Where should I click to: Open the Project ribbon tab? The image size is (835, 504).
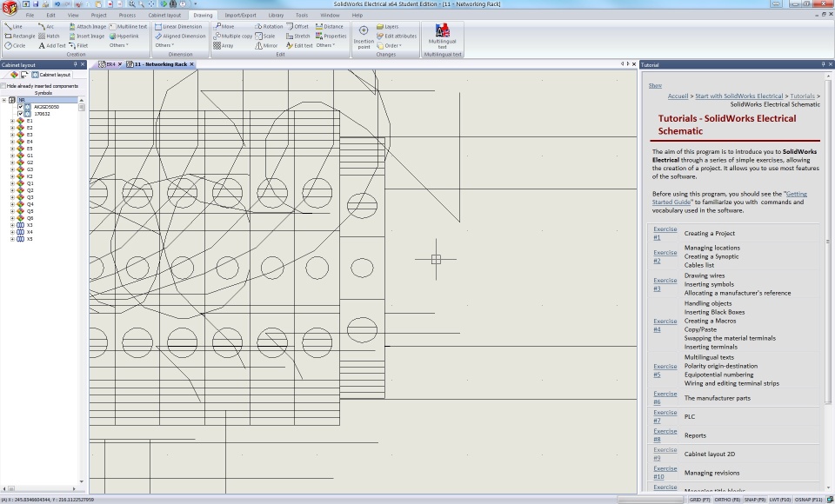point(98,16)
